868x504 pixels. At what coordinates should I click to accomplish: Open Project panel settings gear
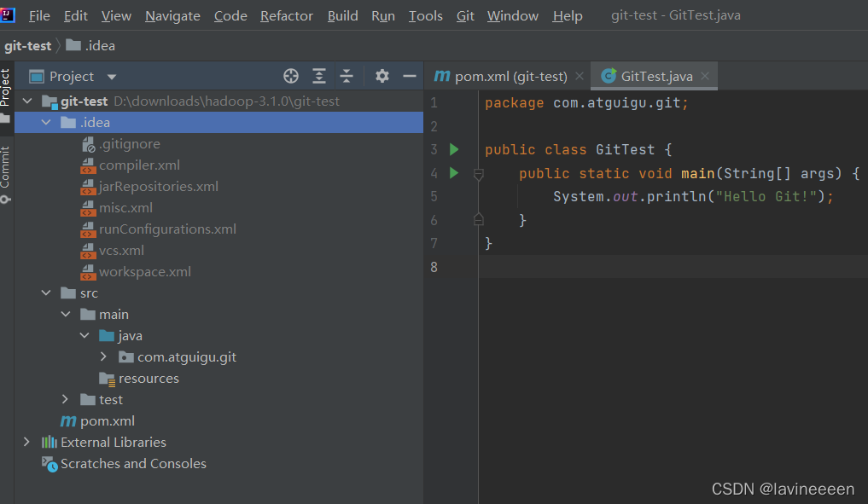382,76
